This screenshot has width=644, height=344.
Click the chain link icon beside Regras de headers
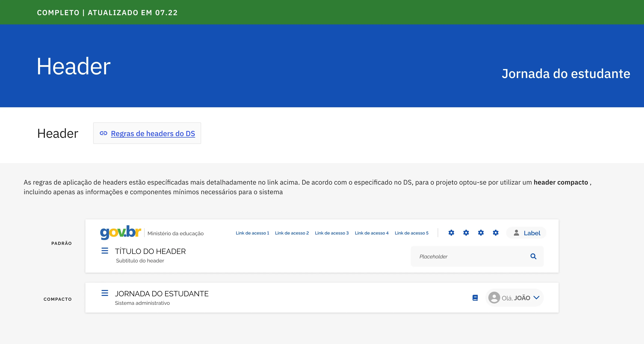tap(104, 133)
